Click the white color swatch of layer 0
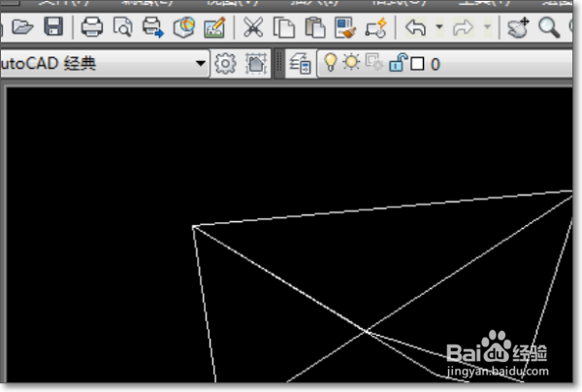The image size is (582, 392). point(417,64)
